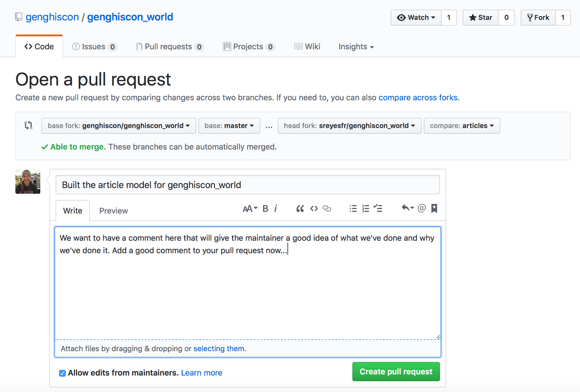The width and height of the screenshot is (580, 392).
Task: Open the head fork dropdown
Action: (x=349, y=126)
